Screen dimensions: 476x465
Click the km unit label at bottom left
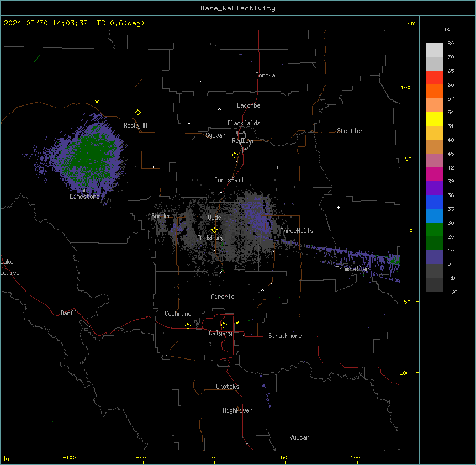[x=8, y=458]
